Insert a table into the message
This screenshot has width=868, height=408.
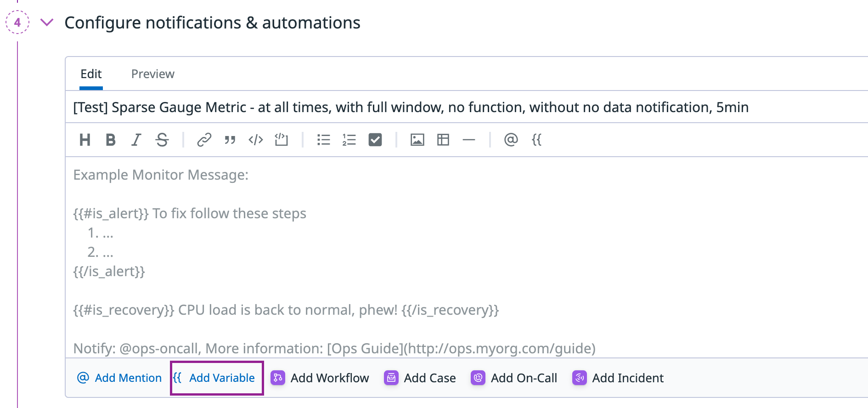click(x=443, y=140)
